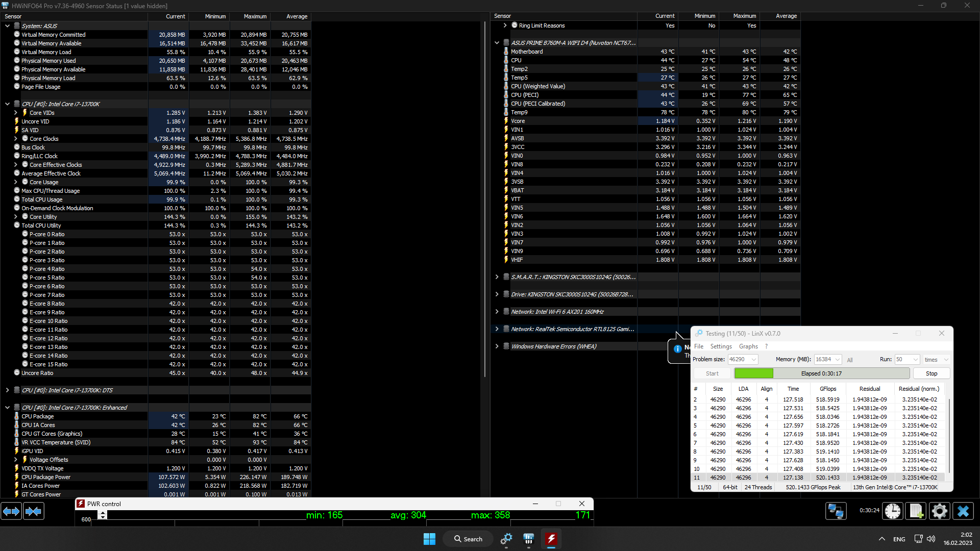
Task: Click the Windows taskbar Search box
Action: point(469,539)
